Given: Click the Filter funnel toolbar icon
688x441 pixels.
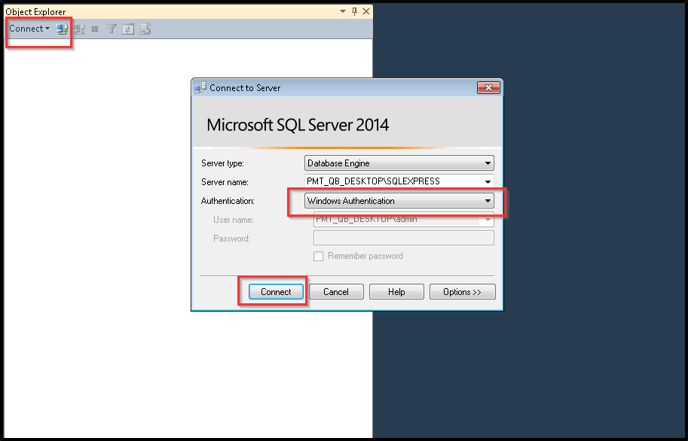Looking at the screenshot, I should coord(111,29).
